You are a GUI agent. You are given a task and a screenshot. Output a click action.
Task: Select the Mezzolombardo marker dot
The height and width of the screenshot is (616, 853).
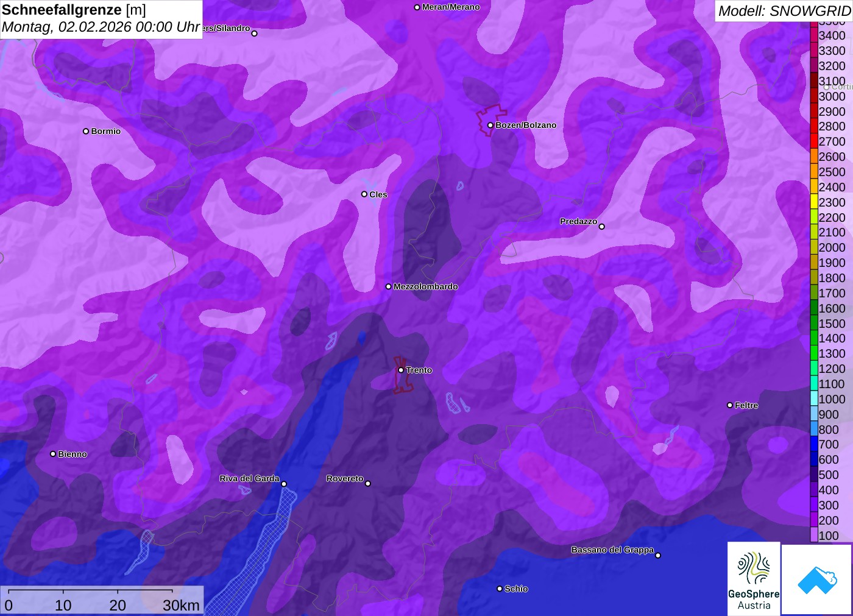(x=389, y=286)
